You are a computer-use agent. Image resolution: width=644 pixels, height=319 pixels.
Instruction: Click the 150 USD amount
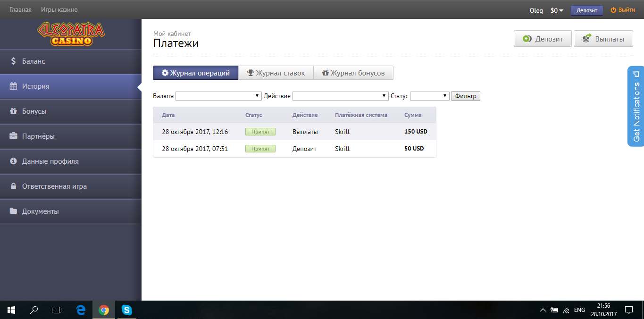(x=416, y=132)
